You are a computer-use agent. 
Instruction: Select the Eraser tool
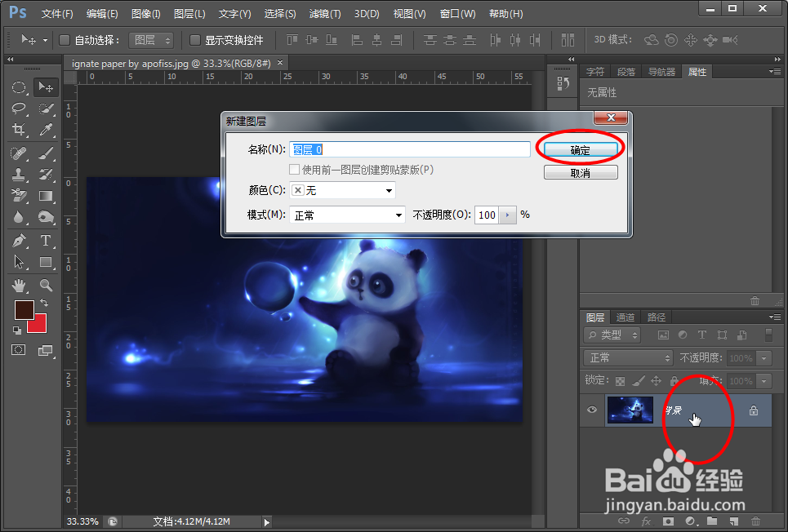(19, 195)
